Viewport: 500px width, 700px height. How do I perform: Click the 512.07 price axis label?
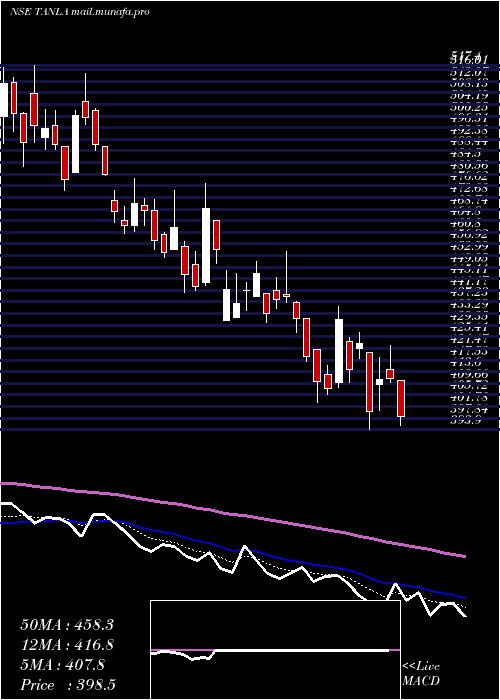tap(469, 72)
